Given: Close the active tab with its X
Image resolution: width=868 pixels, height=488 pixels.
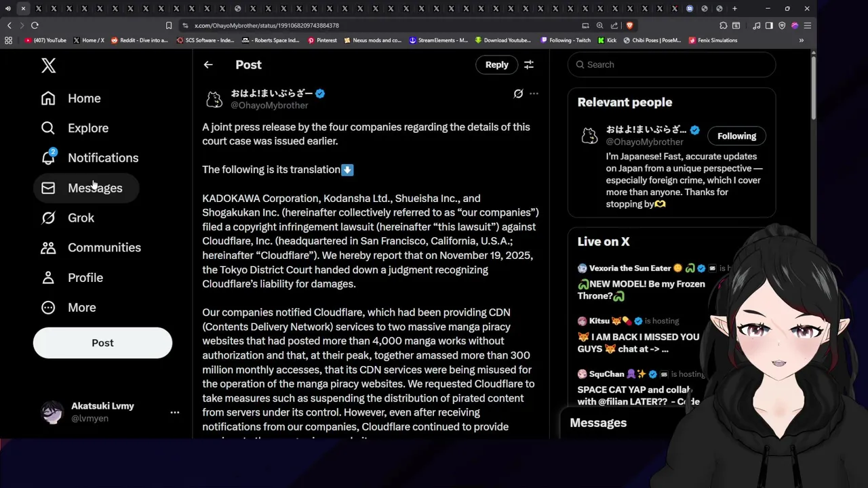Looking at the screenshot, I should click(x=23, y=9).
